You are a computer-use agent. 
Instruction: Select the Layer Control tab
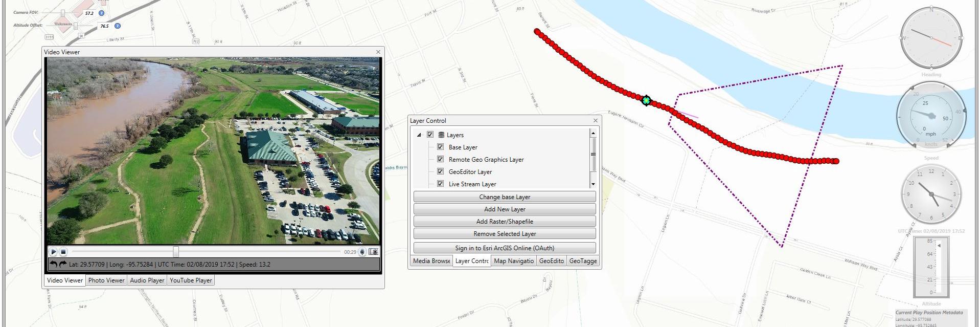(472, 261)
